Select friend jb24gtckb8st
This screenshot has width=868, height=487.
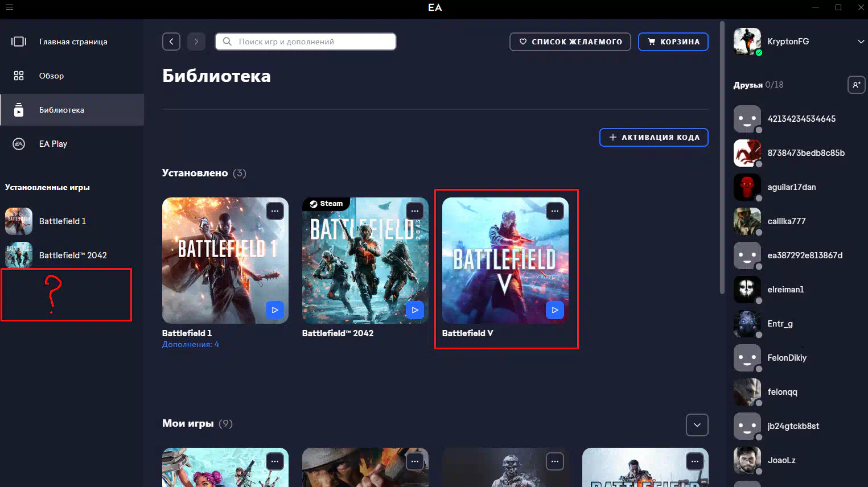tap(798, 426)
